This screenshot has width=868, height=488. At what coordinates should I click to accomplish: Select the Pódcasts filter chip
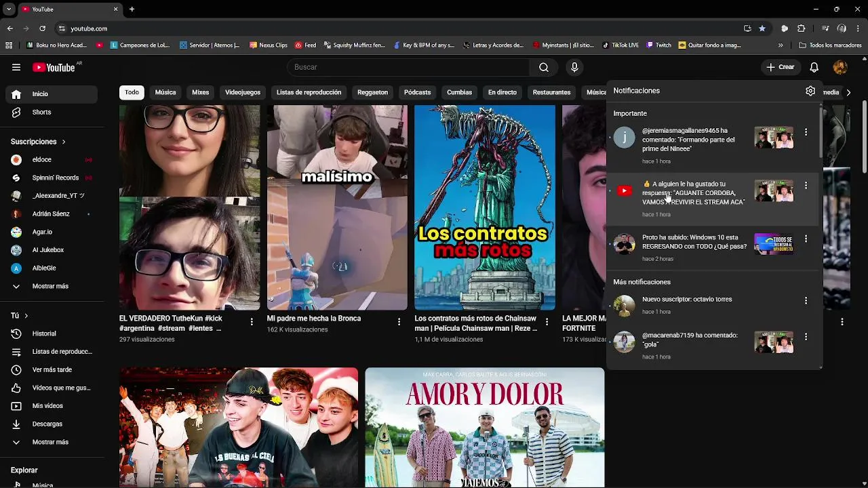(x=417, y=92)
